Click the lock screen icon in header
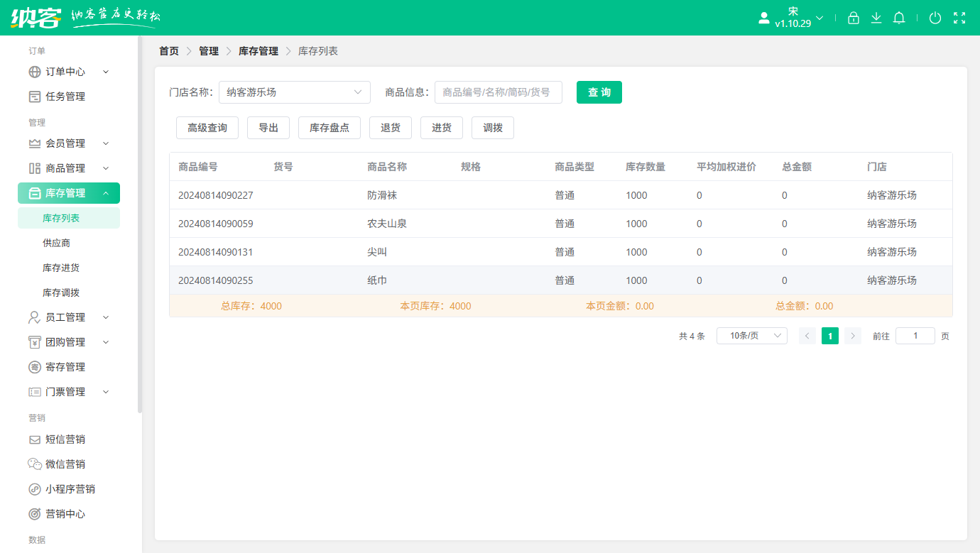This screenshot has height=553, width=980. tap(854, 18)
